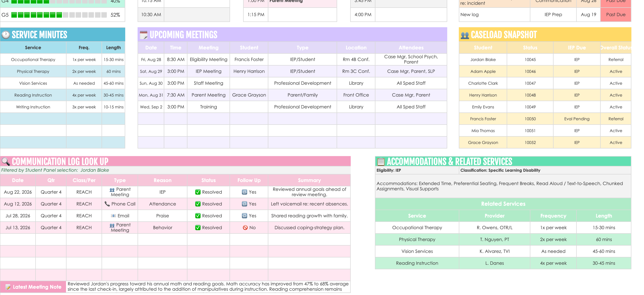
Task: Click the IEP Due header in Caseload Snapshot
Action: coord(576,48)
